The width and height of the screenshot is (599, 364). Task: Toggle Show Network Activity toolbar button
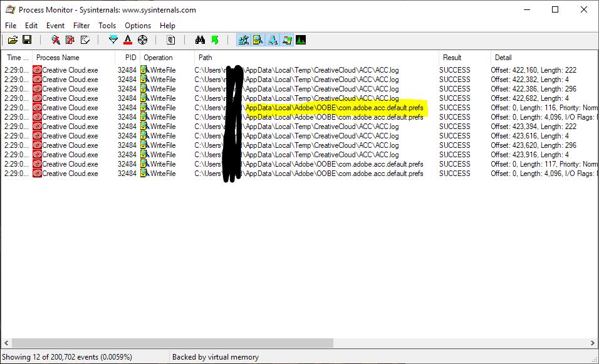273,39
